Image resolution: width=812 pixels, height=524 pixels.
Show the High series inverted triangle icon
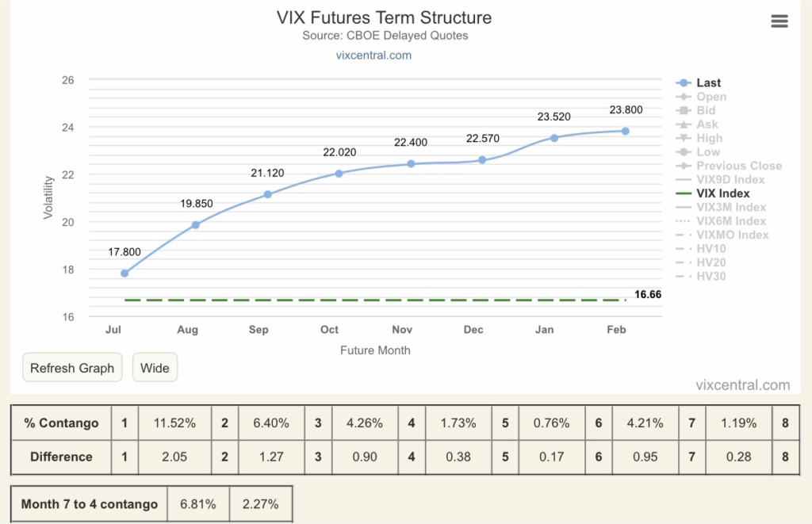pos(684,138)
